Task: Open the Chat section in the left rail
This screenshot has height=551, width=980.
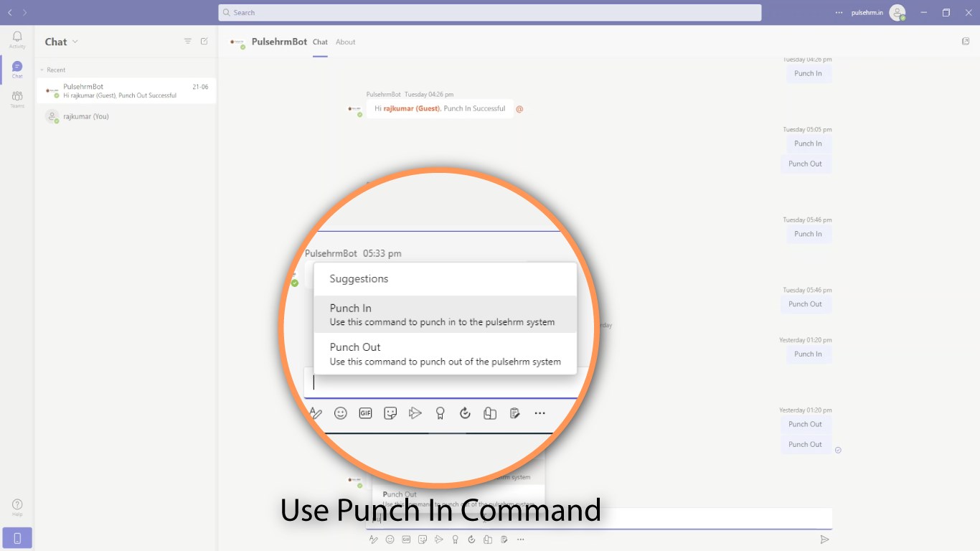Action: click(17, 70)
